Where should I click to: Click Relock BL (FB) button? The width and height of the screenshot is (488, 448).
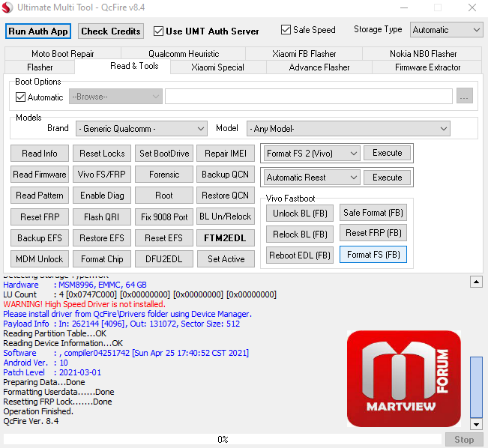click(x=300, y=234)
